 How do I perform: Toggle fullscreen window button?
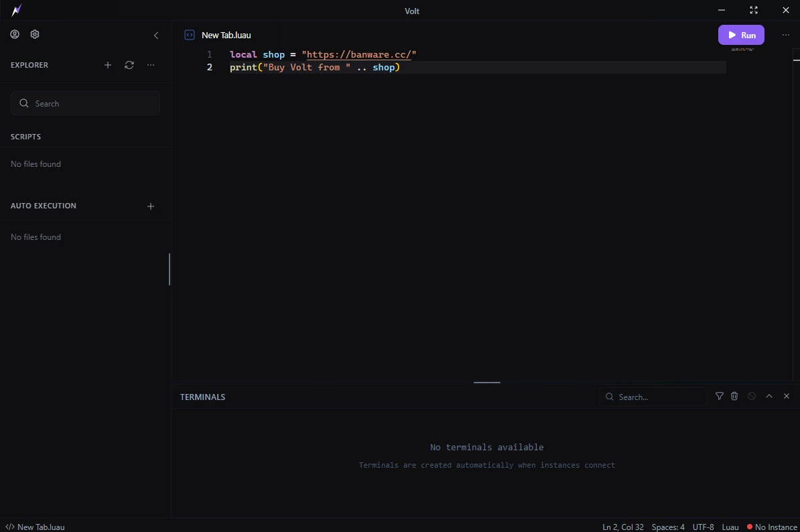754,10
